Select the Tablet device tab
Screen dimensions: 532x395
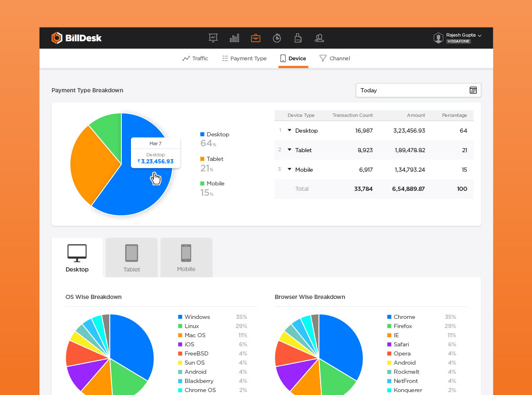click(x=132, y=258)
